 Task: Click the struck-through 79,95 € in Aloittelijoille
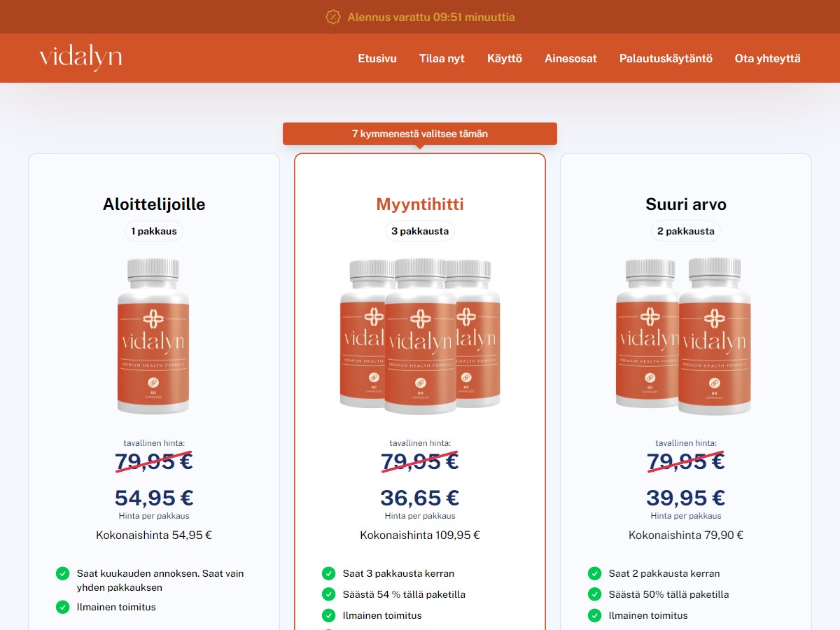coord(154,461)
